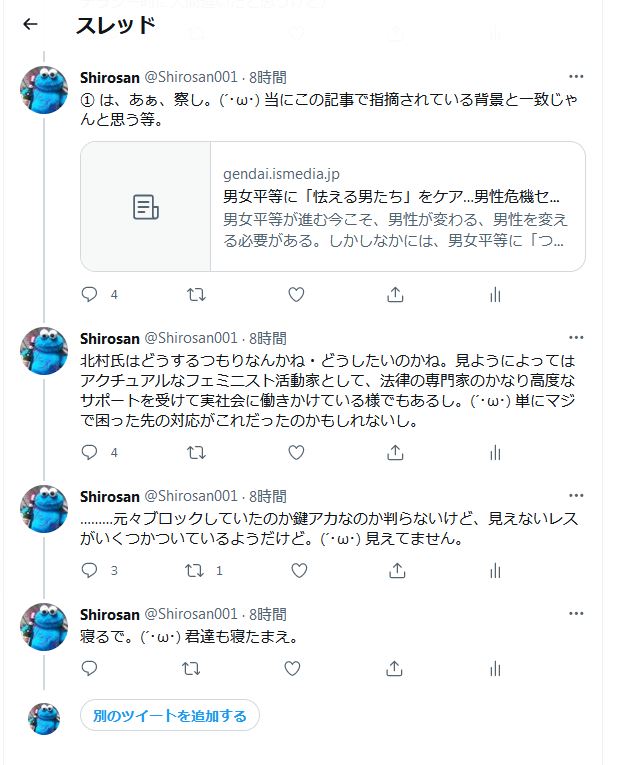Open the @Shirosan001 handle on the first tweet
This screenshot has height=765, width=619.
(x=191, y=77)
